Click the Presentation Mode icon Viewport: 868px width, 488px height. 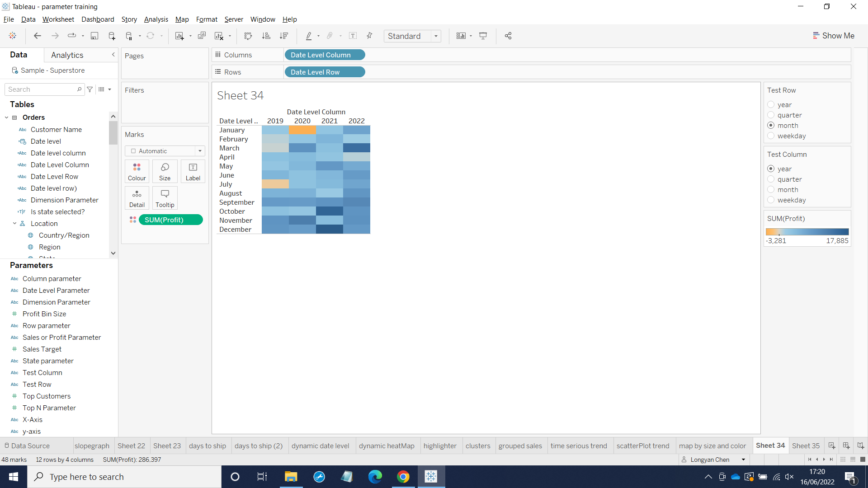(483, 36)
